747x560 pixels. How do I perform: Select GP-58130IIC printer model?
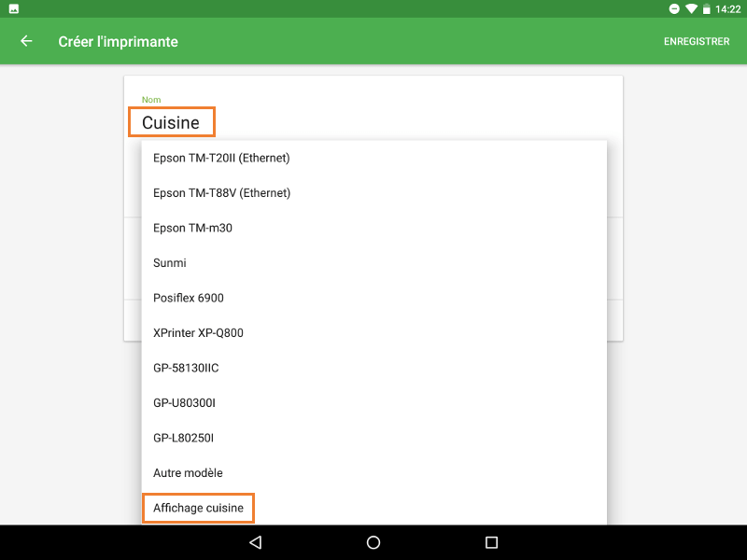point(186,368)
